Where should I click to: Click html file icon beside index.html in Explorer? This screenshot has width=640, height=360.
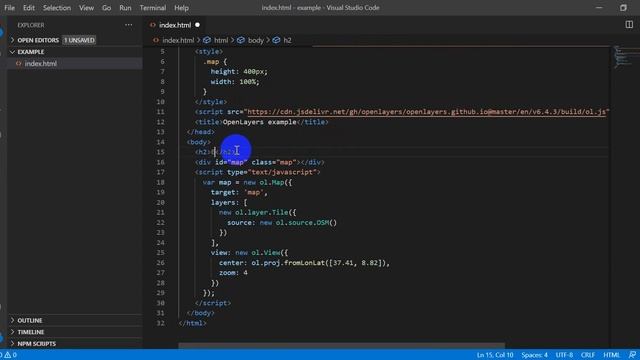coord(18,64)
